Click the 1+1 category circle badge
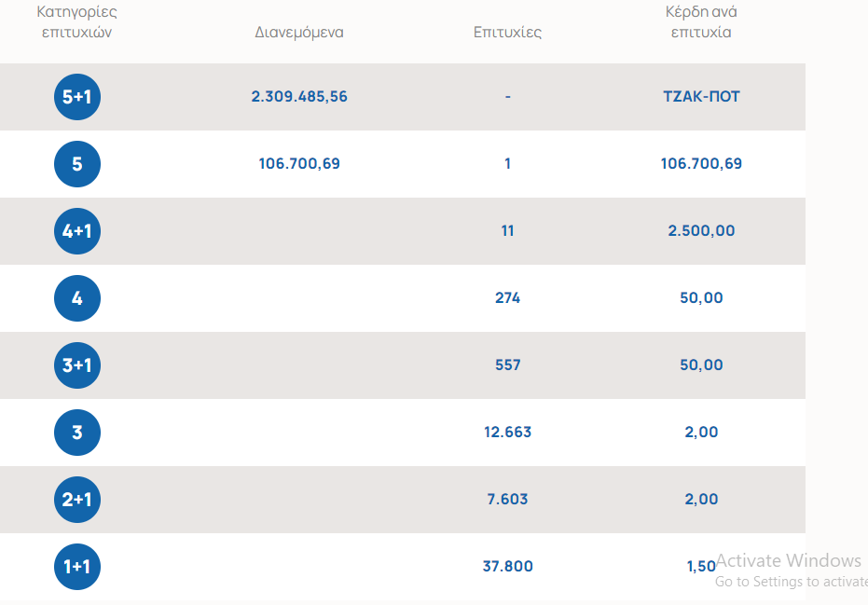868x605 pixels. point(77,567)
